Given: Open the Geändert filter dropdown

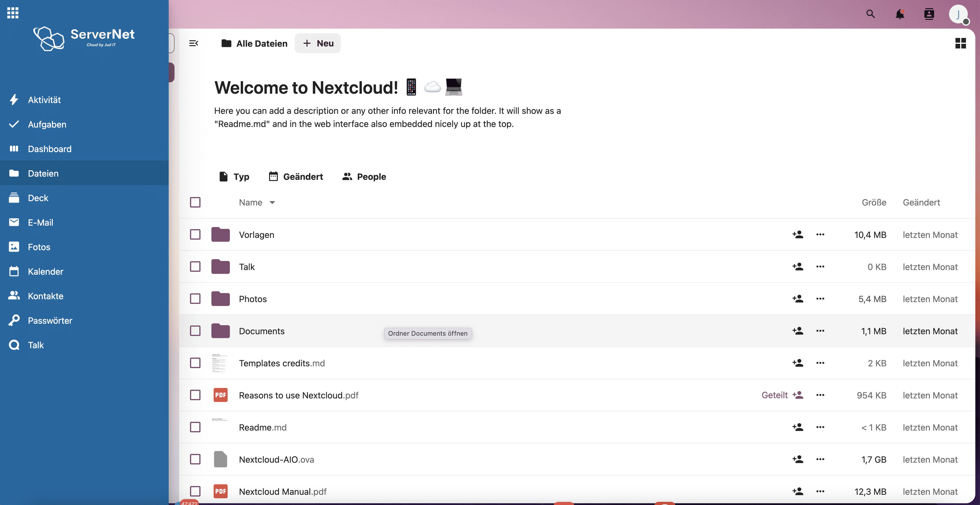Looking at the screenshot, I should tap(296, 177).
